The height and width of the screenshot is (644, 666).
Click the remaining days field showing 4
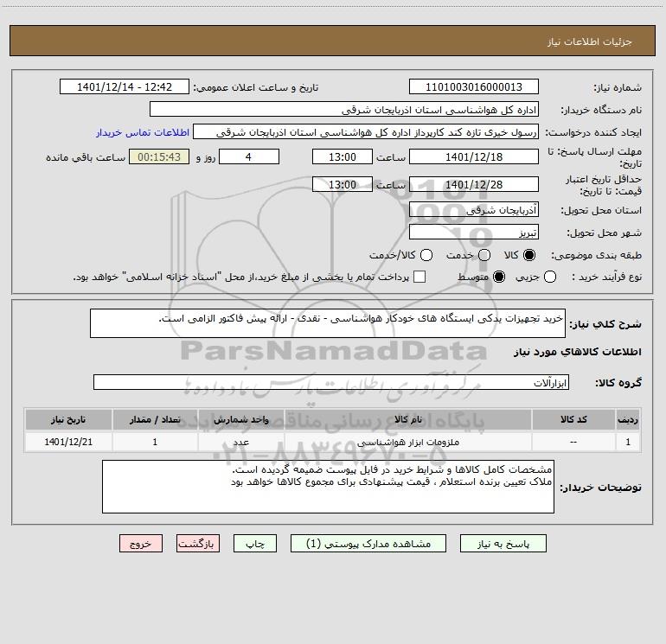249,156
